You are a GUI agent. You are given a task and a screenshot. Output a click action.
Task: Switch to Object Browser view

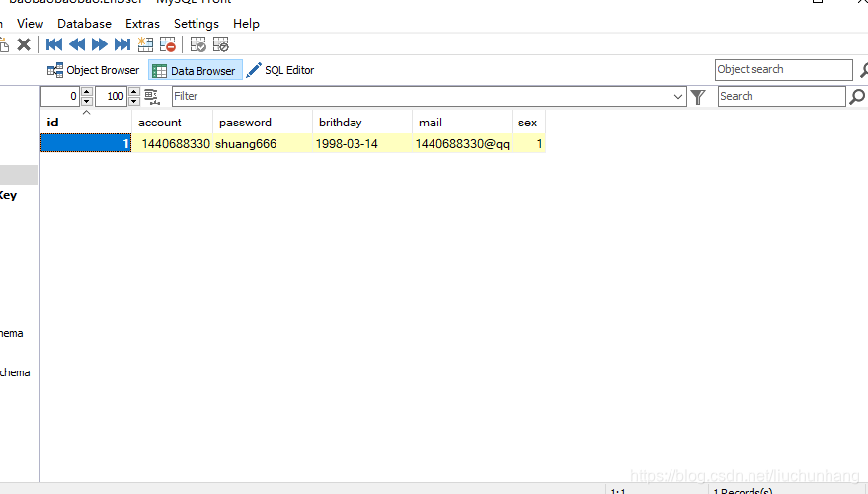pyautogui.click(x=94, y=70)
